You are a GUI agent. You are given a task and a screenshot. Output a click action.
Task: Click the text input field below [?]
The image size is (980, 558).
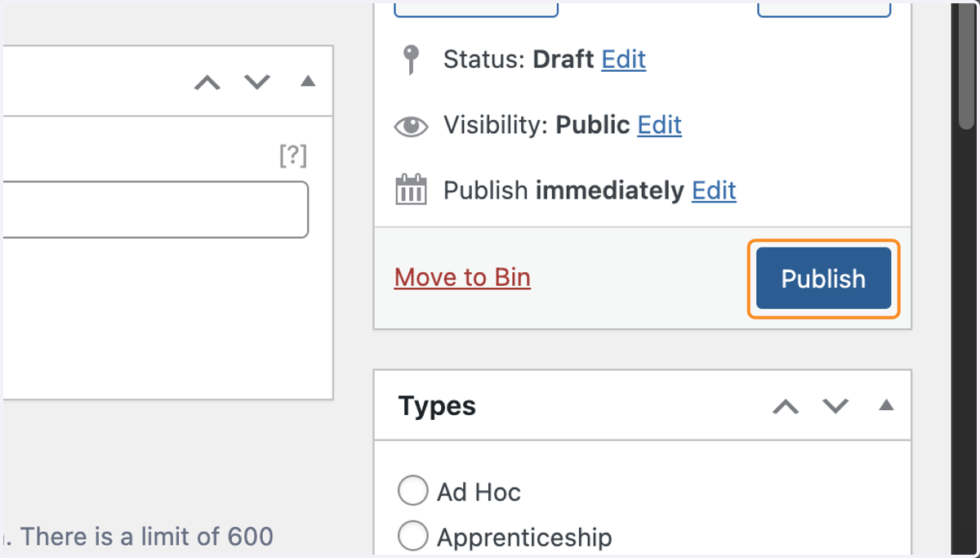point(155,210)
